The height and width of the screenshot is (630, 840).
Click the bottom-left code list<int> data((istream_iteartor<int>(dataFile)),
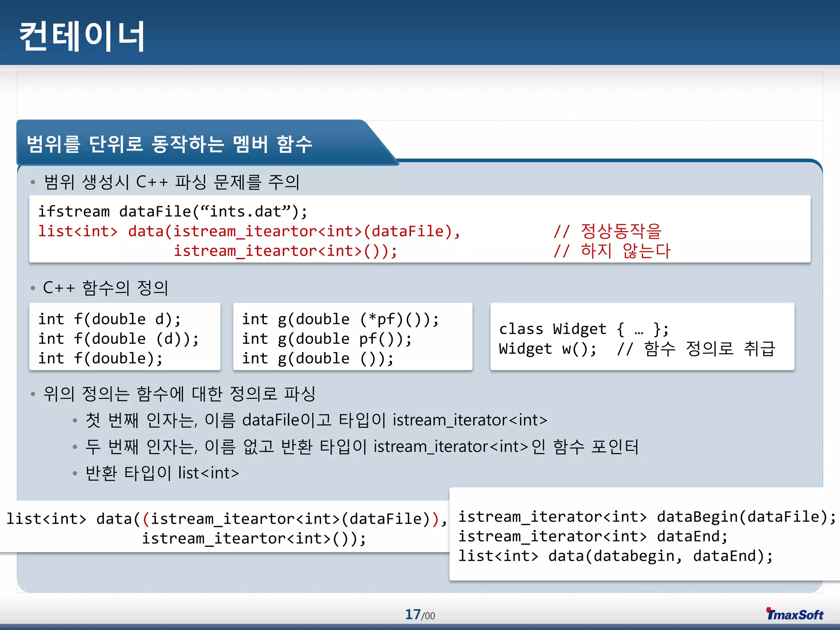[227, 519]
